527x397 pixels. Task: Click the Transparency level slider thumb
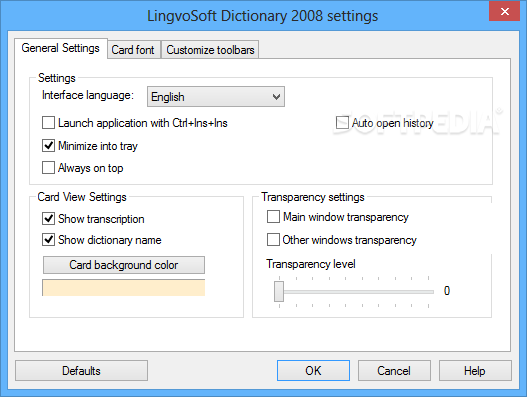click(x=279, y=291)
